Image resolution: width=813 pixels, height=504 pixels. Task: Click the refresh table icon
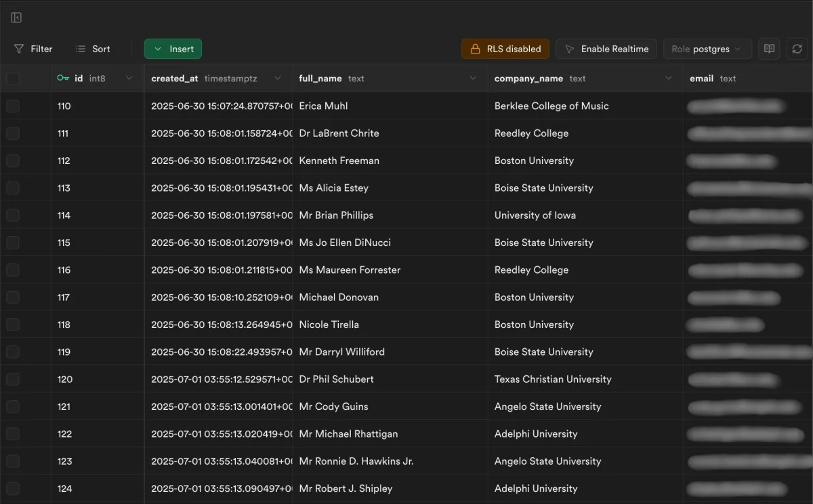tap(797, 49)
